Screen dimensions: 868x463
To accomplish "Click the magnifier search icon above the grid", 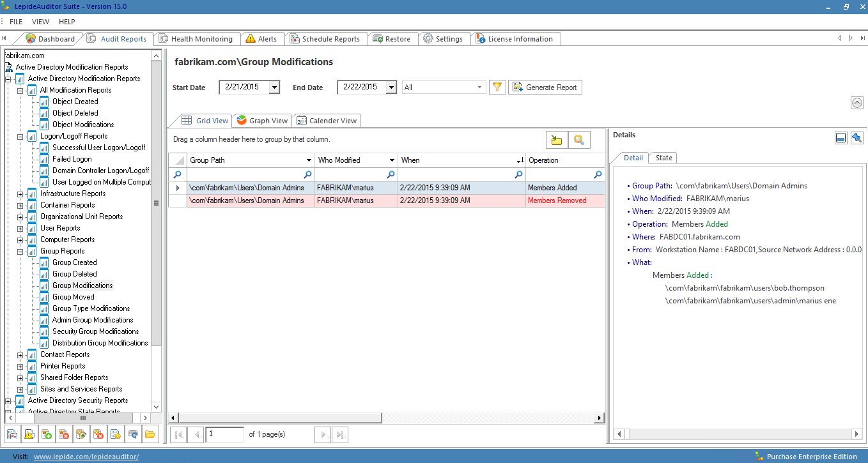I will click(x=578, y=140).
